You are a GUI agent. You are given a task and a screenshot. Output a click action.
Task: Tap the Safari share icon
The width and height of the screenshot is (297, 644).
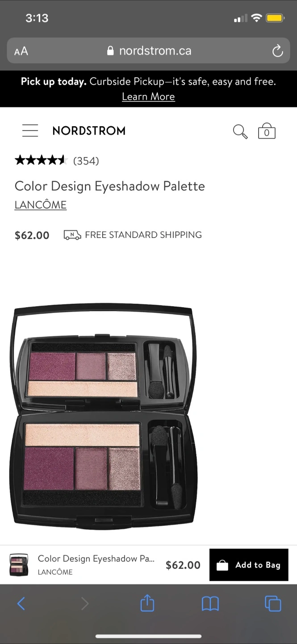click(147, 604)
